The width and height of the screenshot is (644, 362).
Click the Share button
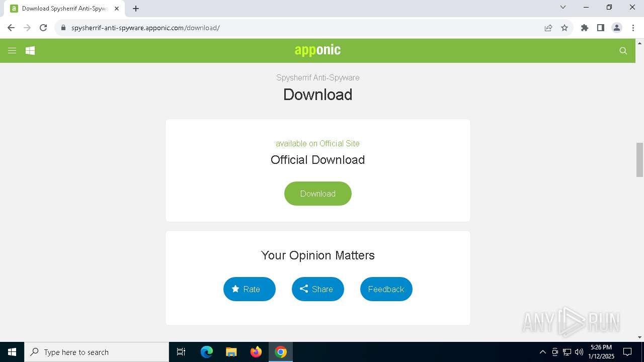tap(318, 289)
